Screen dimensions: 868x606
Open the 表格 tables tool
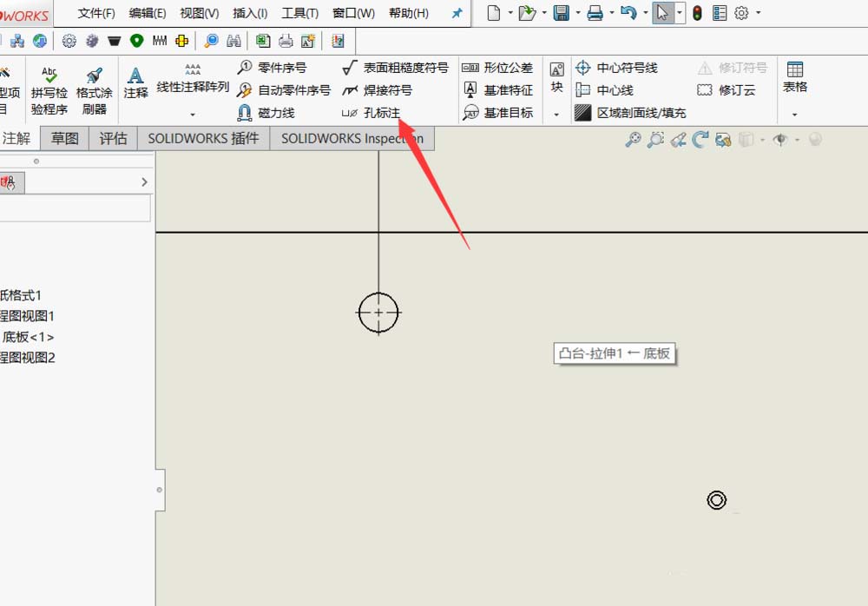point(795,77)
